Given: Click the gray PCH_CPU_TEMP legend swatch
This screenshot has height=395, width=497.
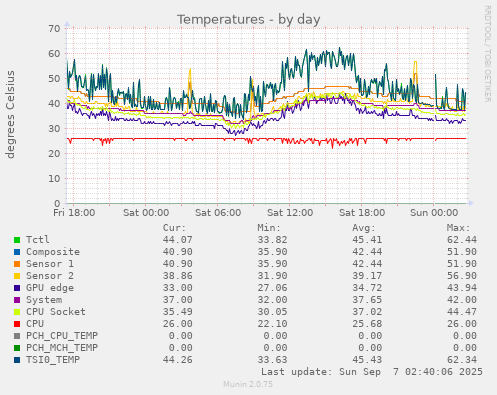Looking at the screenshot, I should [17, 336].
